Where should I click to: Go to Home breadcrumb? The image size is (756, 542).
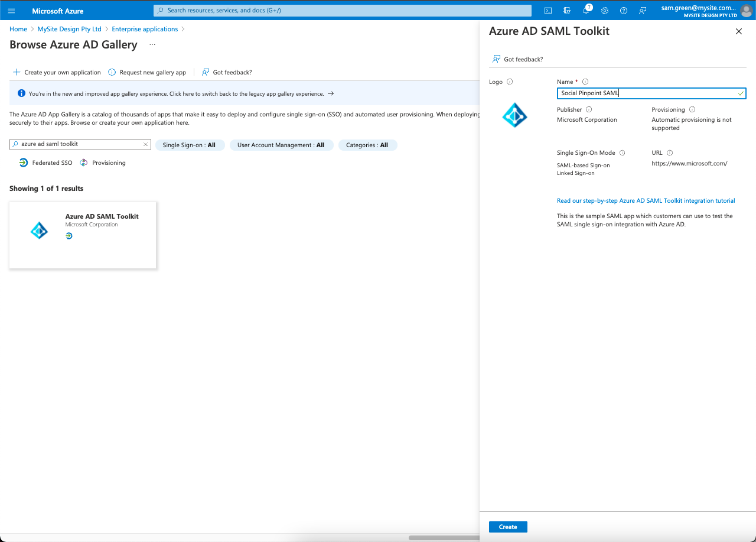(x=18, y=29)
